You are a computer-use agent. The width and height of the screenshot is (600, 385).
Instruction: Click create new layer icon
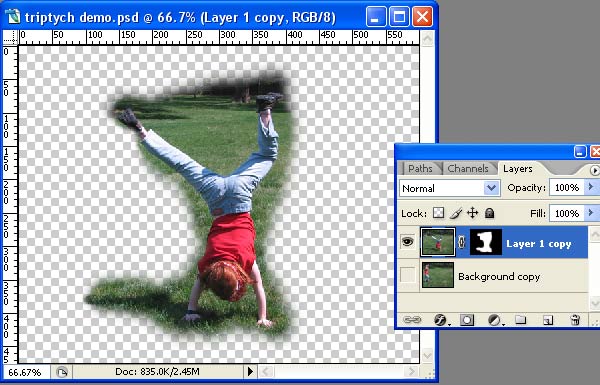pyautogui.click(x=548, y=320)
